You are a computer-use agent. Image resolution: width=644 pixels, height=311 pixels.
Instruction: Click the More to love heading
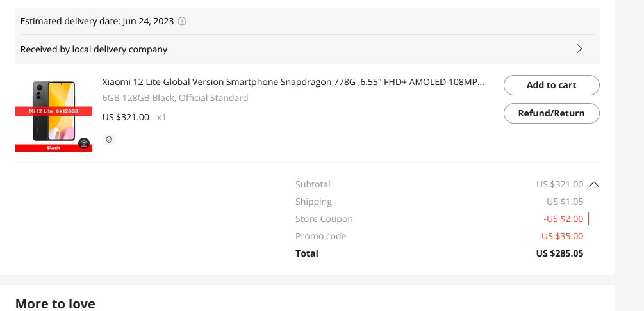56,304
